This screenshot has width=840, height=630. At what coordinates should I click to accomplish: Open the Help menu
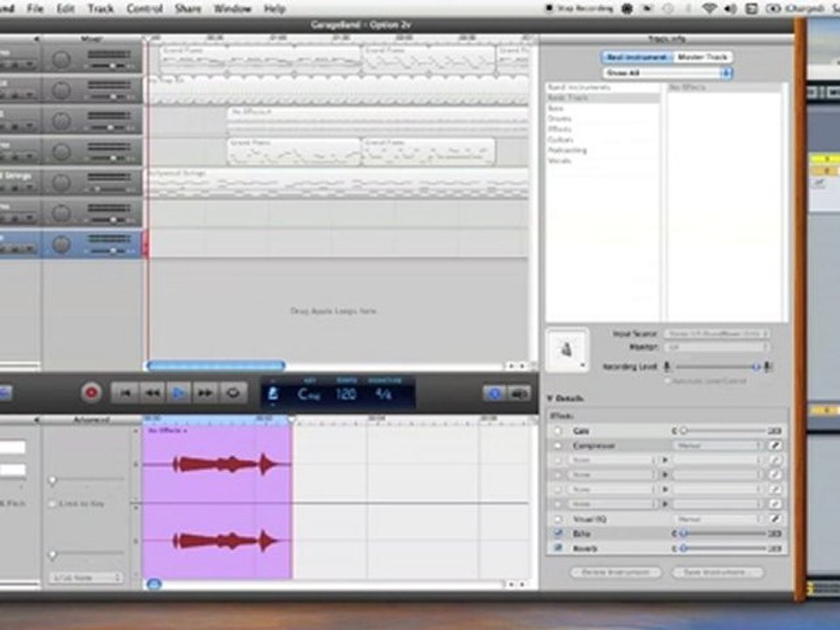click(274, 9)
